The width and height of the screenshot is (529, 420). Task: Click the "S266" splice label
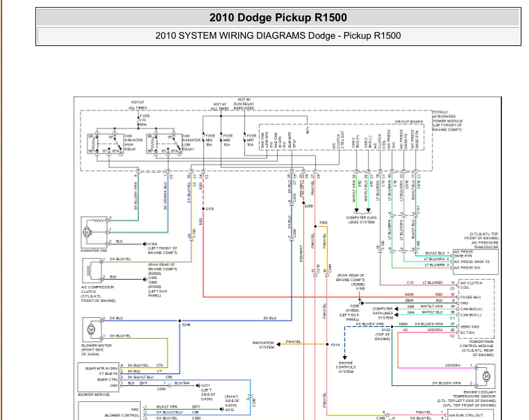click(309, 205)
